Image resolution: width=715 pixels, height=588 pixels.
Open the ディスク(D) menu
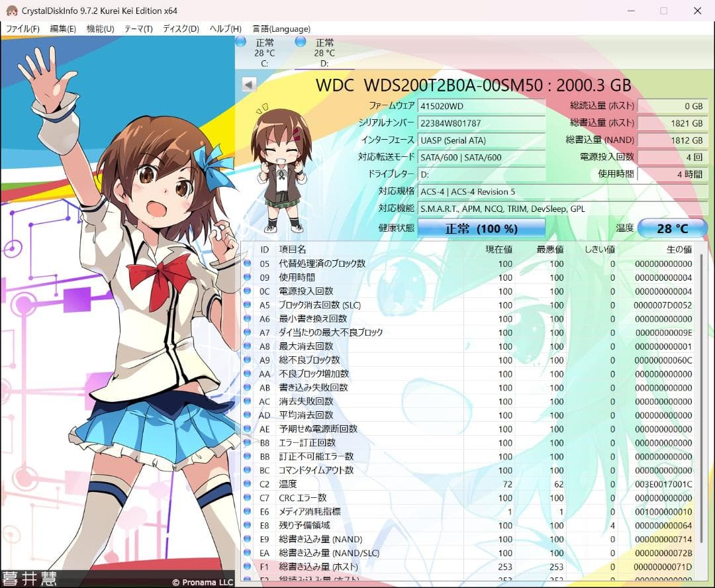pos(181,28)
